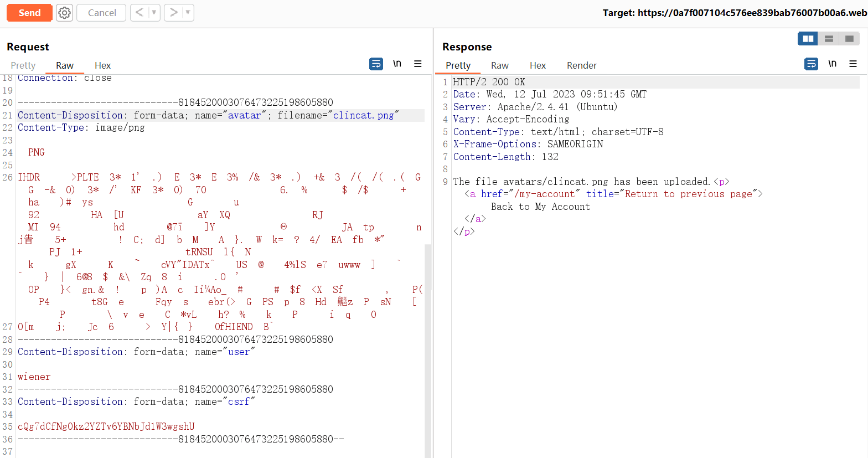Viewport: 868px width, 458px height.
Task: Toggle word wrap icon in Request panel
Action: (x=376, y=64)
